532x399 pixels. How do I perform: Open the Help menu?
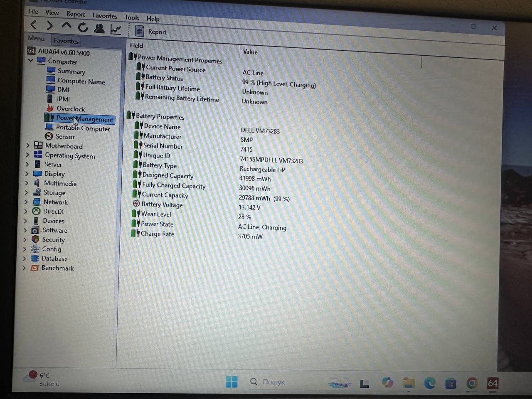(153, 18)
